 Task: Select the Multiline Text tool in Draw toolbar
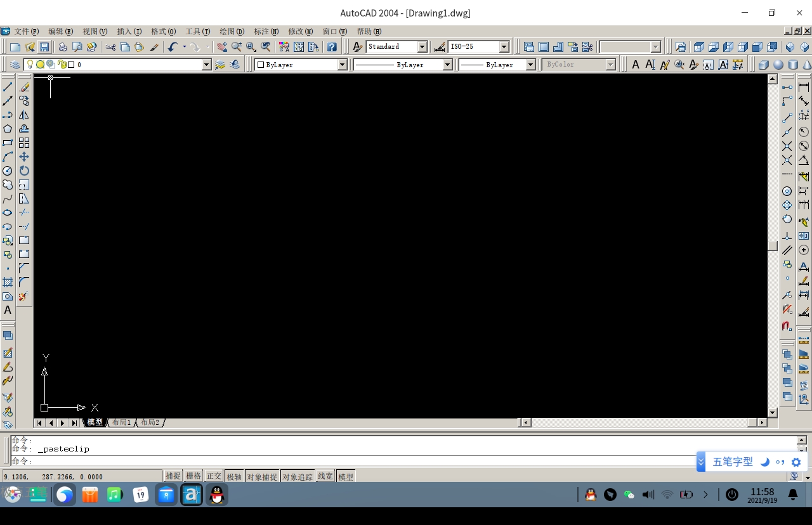coord(8,310)
